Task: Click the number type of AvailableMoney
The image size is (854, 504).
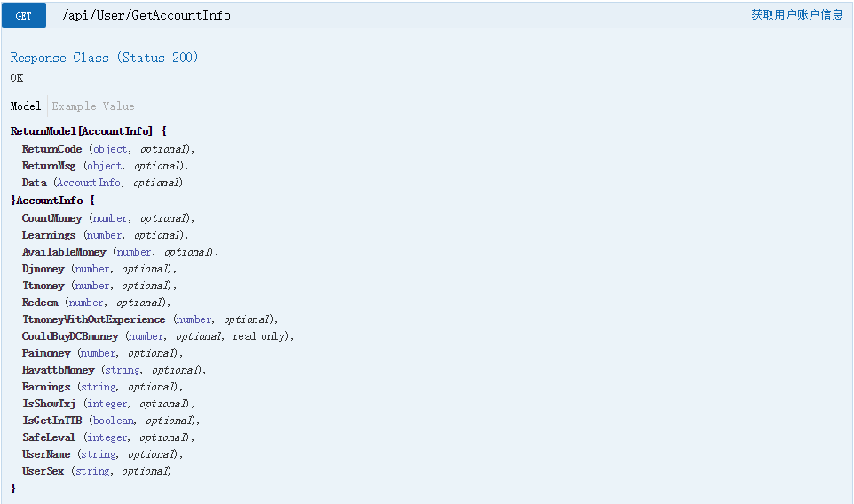Action: coord(134,252)
